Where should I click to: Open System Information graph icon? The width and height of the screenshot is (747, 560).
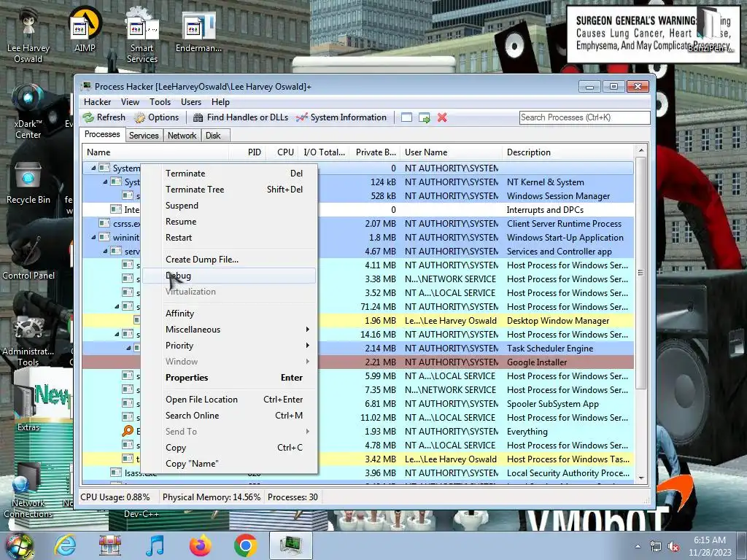tap(301, 117)
